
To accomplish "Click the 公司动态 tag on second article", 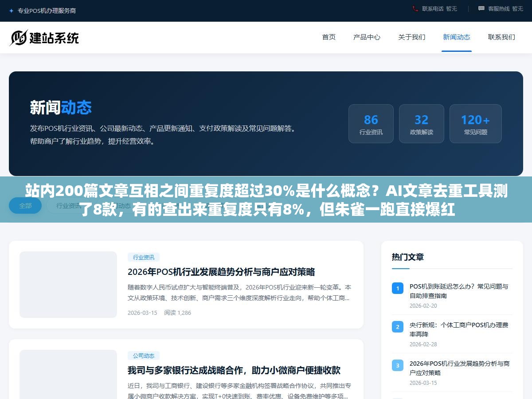I will (144, 356).
